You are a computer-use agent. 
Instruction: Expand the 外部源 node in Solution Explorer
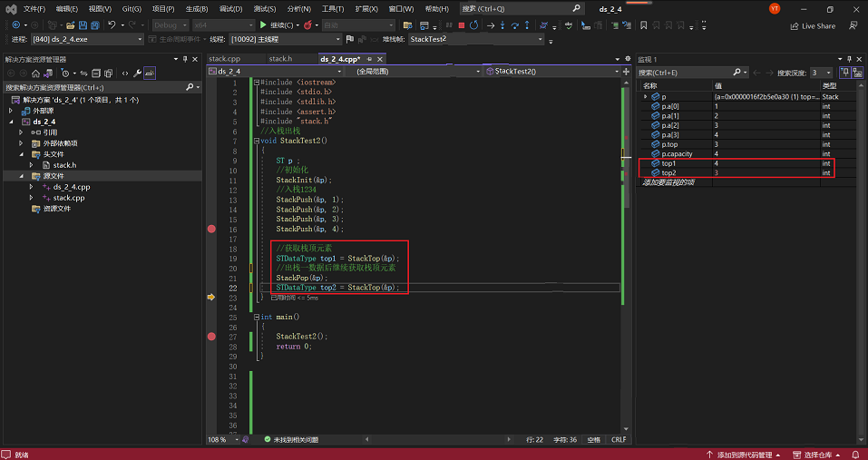(x=11, y=111)
